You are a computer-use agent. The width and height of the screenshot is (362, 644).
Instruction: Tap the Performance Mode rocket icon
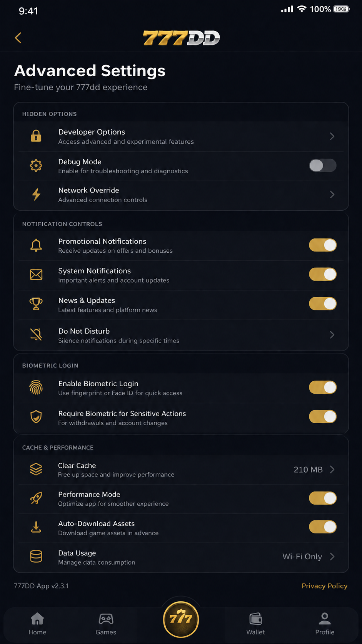coord(36,498)
